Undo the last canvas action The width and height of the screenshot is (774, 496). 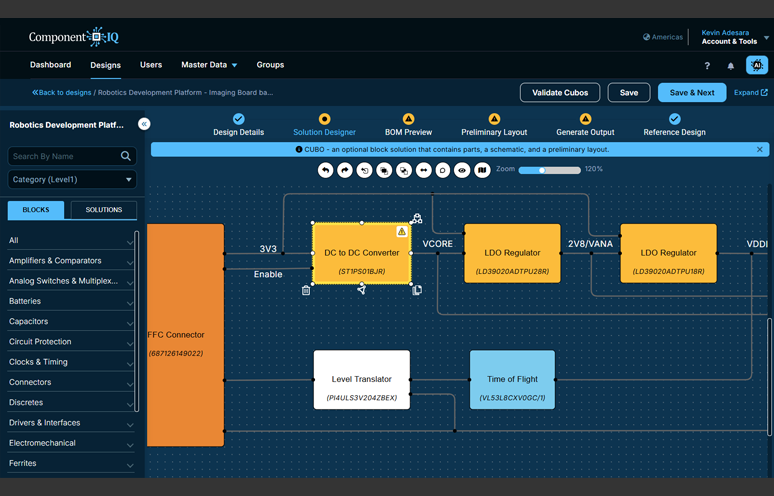click(x=325, y=170)
